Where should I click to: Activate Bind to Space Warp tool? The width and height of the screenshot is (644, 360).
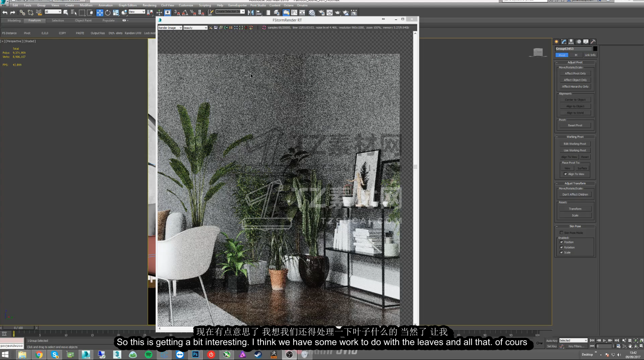(x=39, y=13)
